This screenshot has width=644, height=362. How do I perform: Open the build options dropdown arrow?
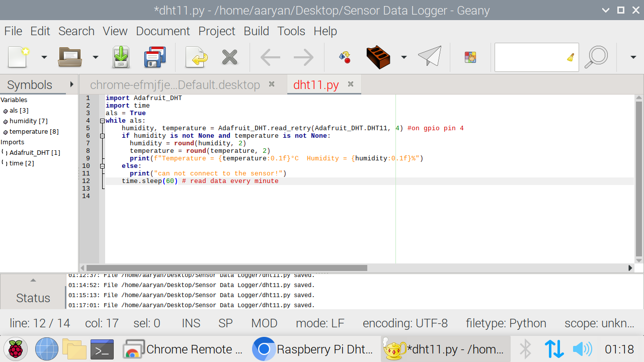404,57
